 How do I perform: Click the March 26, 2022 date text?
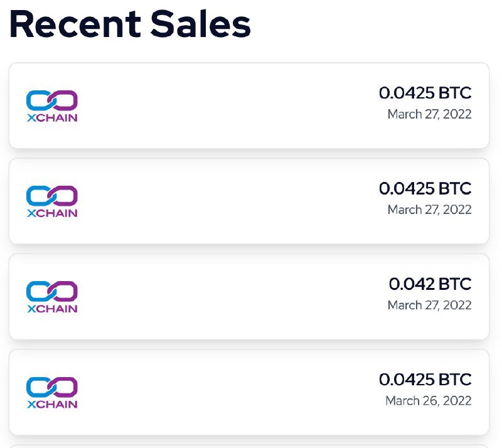[429, 400]
